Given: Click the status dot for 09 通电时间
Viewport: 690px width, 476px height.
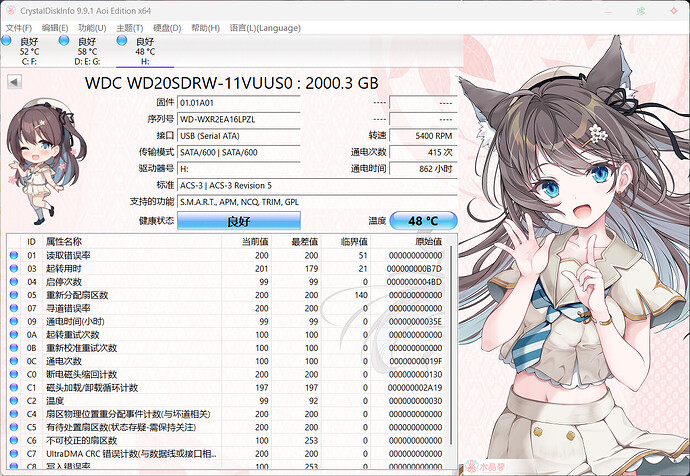Looking at the screenshot, I should (14, 321).
